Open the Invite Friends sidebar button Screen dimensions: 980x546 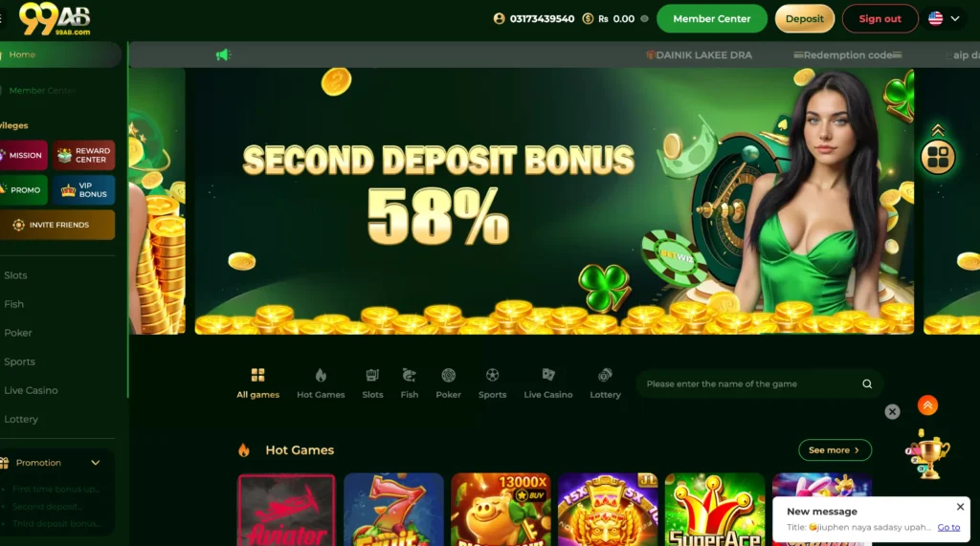point(57,225)
